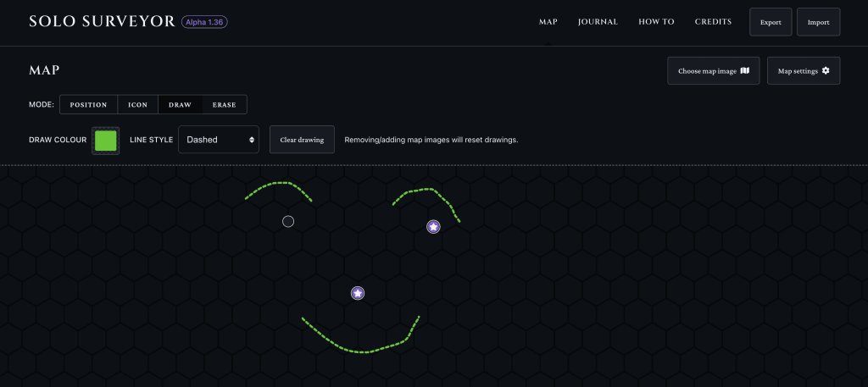Click the Alpha 1.36 version badge
Screen dimensions: 868x387
tap(204, 22)
